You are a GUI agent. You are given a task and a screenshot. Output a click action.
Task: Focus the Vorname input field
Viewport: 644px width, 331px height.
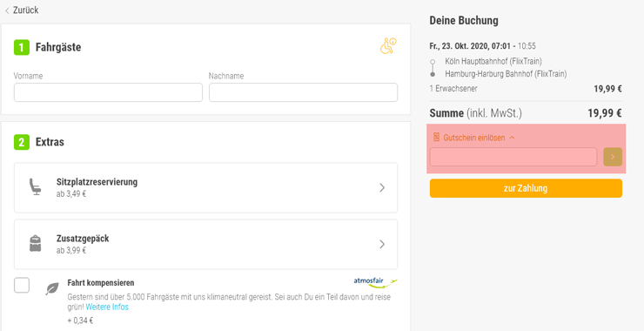point(109,92)
